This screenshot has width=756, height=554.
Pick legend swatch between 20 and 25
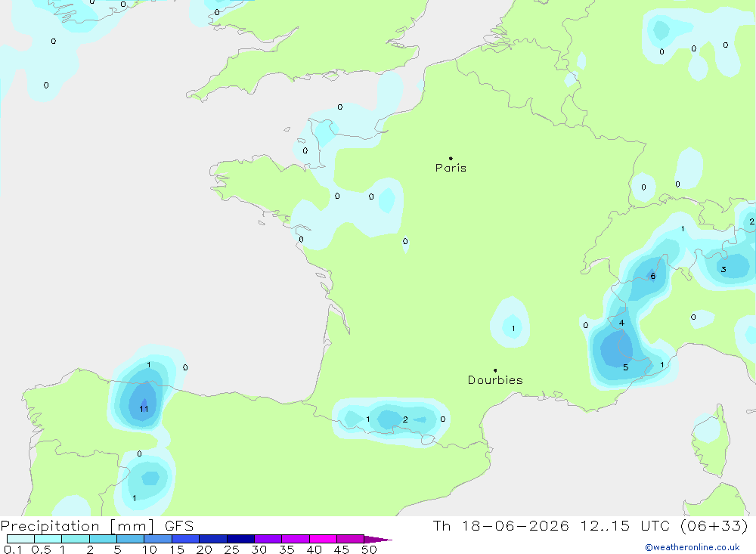pos(213,539)
